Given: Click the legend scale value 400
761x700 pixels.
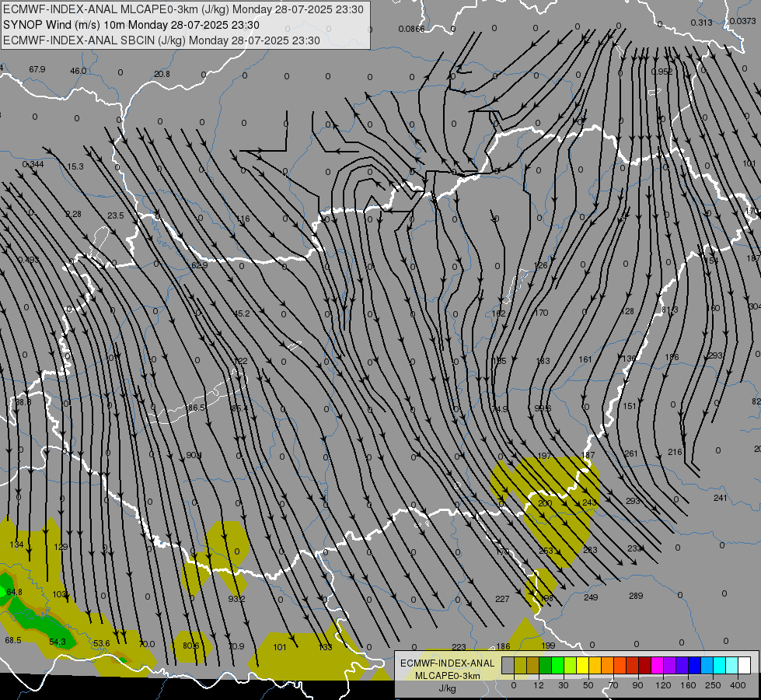Looking at the screenshot, I should click(738, 685).
